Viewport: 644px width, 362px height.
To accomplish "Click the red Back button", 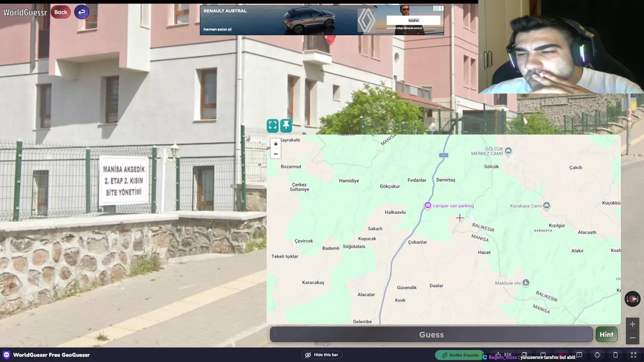I will click(60, 12).
